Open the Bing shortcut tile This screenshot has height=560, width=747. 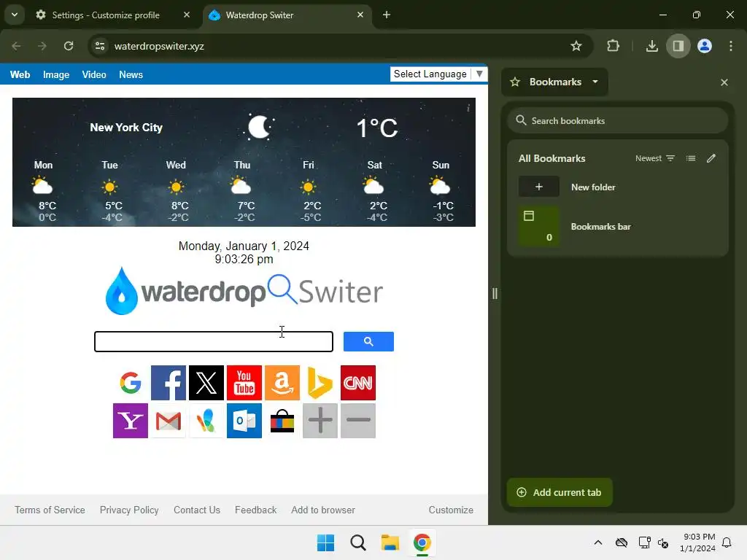click(320, 383)
